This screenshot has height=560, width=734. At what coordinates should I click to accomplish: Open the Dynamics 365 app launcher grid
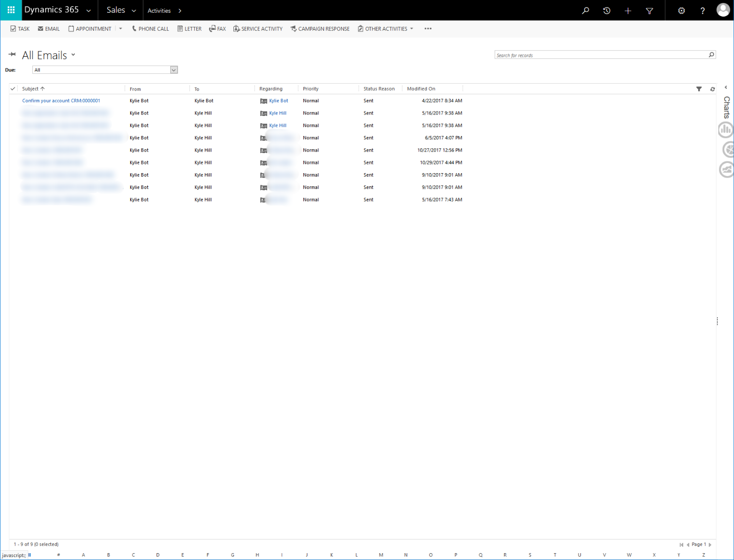tap(11, 10)
